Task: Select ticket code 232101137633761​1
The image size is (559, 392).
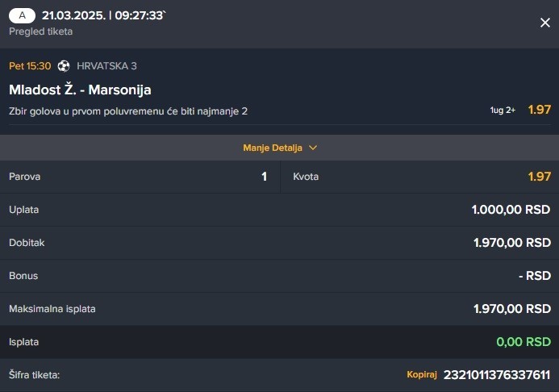Action: [497, 375]
